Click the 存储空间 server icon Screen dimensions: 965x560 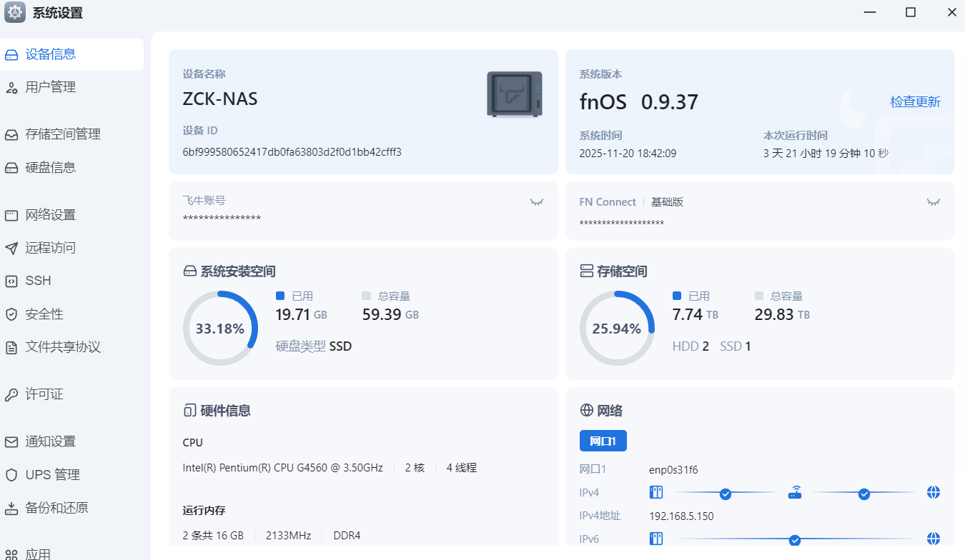[x=586, y=271]
